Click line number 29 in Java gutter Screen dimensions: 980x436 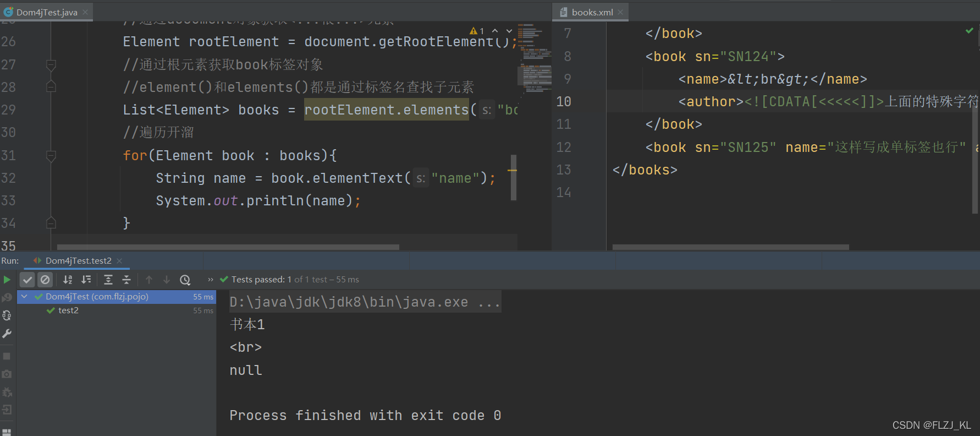coord(8,110)
